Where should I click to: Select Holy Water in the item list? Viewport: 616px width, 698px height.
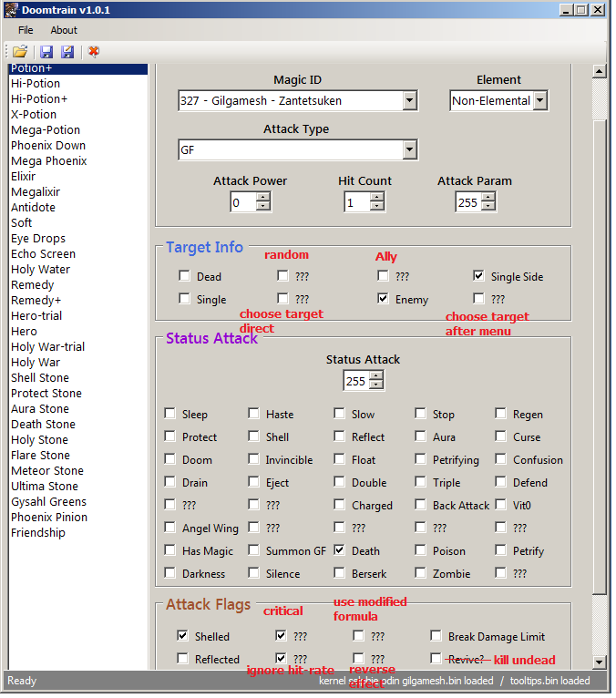78,270
